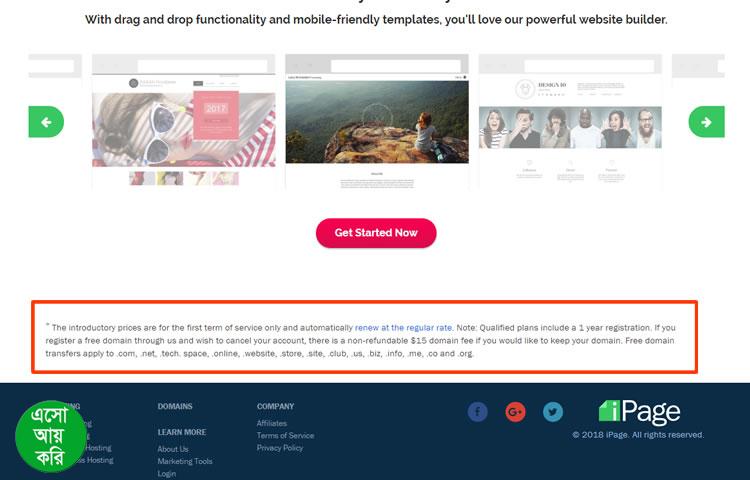Open the Twitter social icon

(553, 412)
